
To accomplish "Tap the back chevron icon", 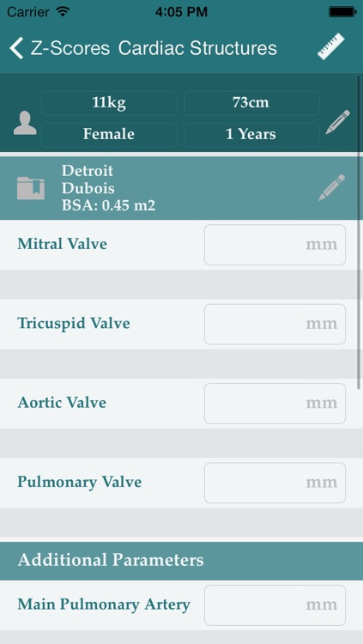I will [16, 48].
